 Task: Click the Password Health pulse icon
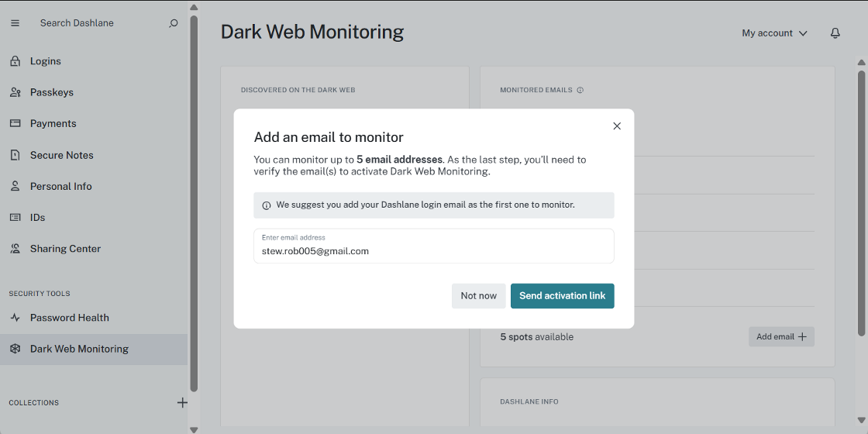pyautogui.click(x=15, y=318)
